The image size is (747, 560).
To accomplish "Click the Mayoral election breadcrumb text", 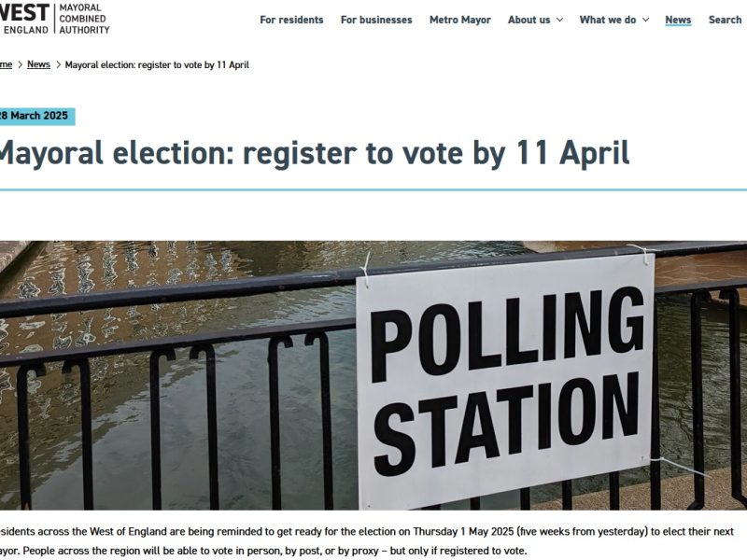I will (x=157, y=64).
